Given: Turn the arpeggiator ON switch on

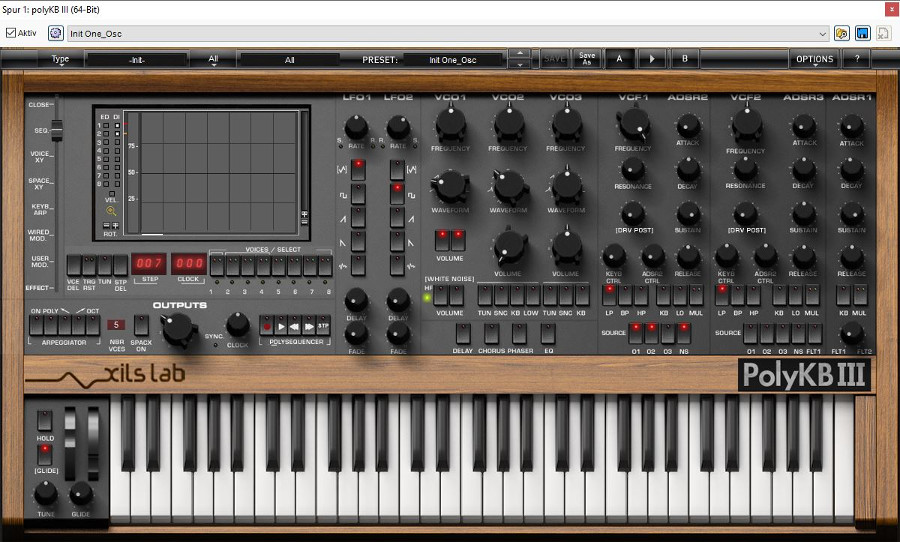Looking at the screenshot, I should click(x=36, y=325).
